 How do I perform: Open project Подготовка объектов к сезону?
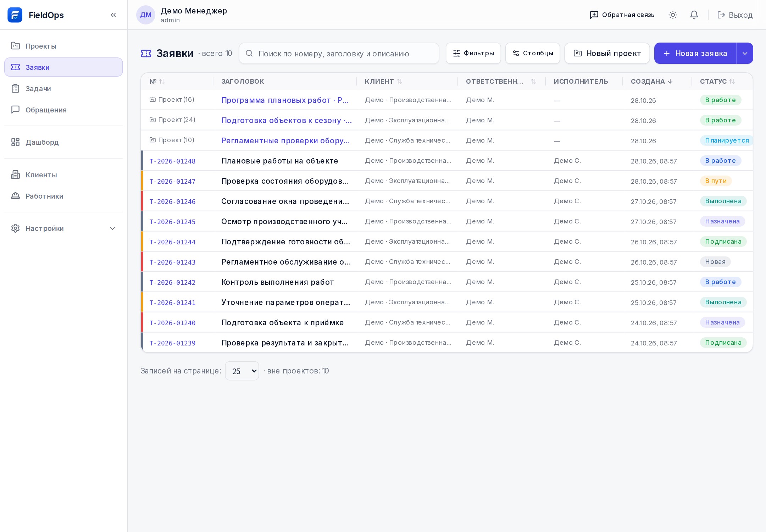[x=287, y=120]
